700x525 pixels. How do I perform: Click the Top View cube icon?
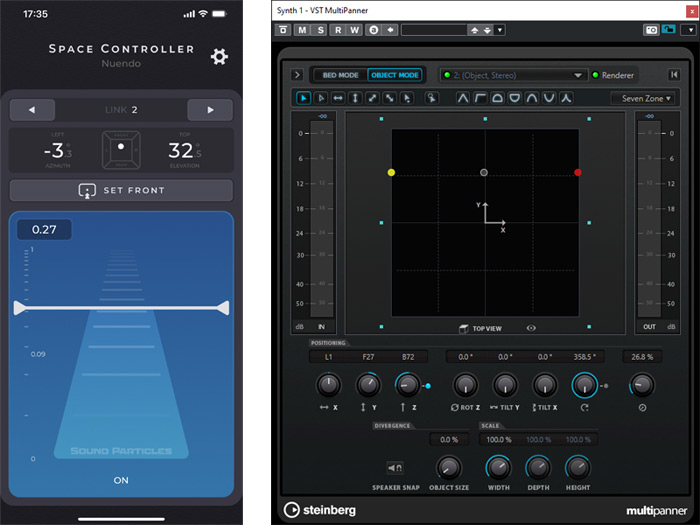tap(464, 327)
